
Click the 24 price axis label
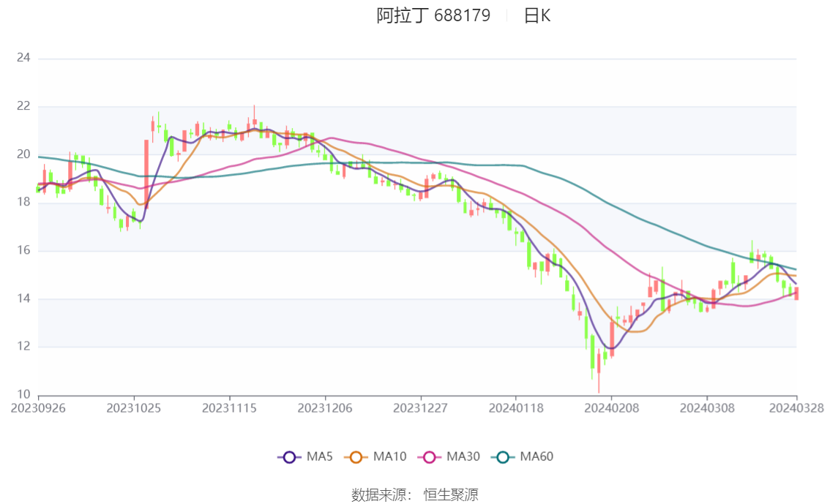click(23, 58)
